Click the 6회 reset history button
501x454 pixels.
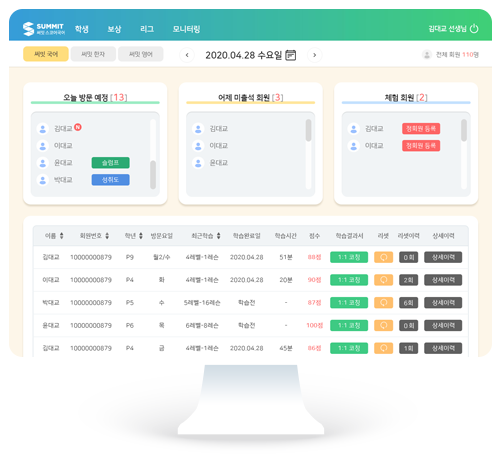tap(409, 303)
